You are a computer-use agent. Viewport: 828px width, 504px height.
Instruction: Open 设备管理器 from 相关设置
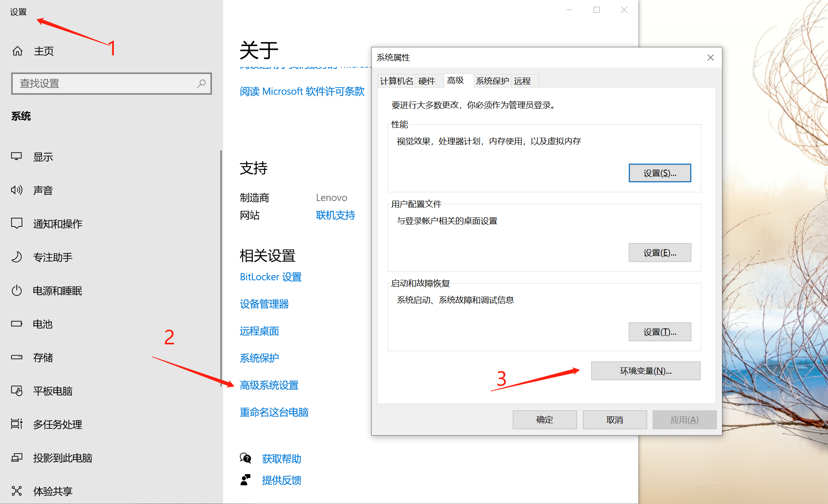coord(264,304)
